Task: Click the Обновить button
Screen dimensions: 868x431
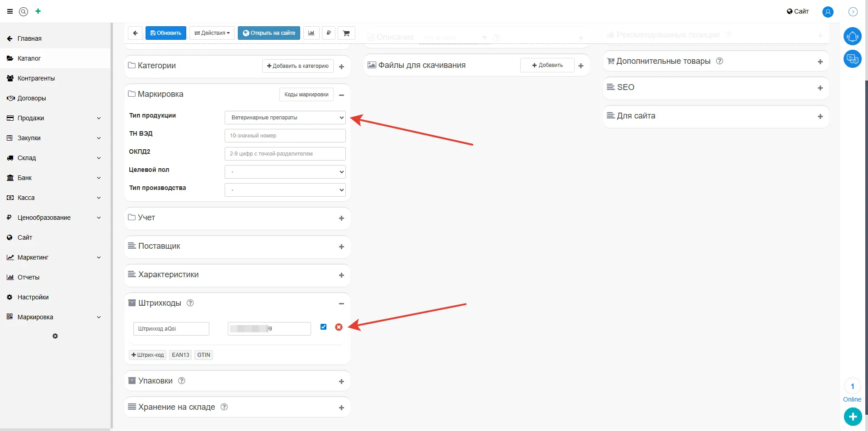Action: 166,33
